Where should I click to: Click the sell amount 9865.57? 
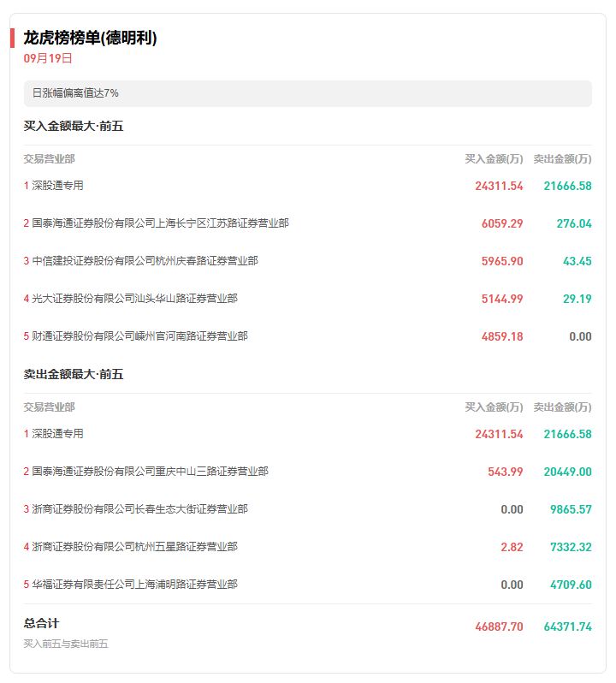(x=571, y=509)
